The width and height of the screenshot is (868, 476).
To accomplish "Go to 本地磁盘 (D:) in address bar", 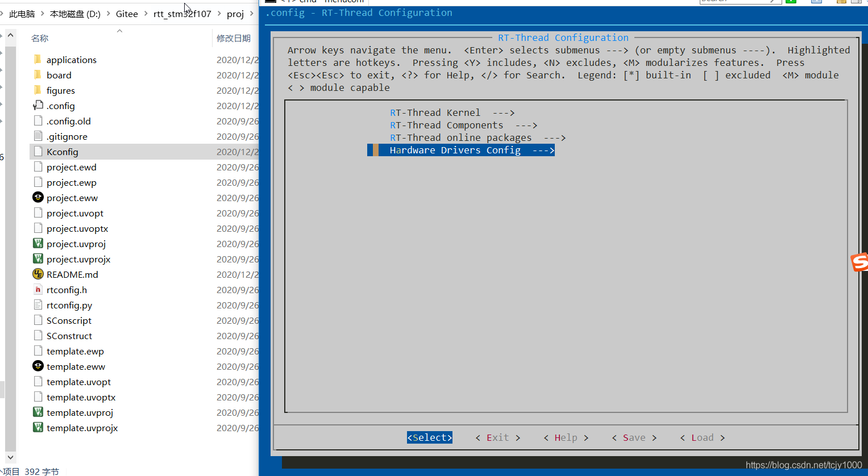I will (75, 14).
